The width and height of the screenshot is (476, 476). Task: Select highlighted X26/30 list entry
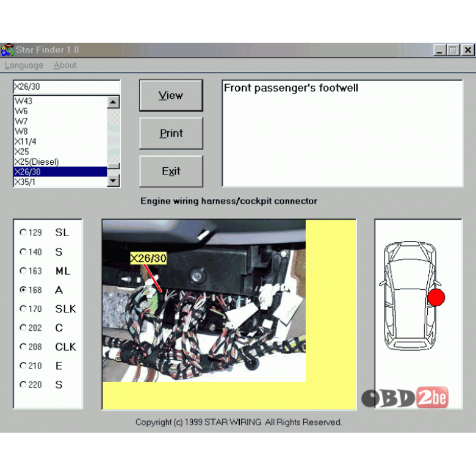coord(60,172)
